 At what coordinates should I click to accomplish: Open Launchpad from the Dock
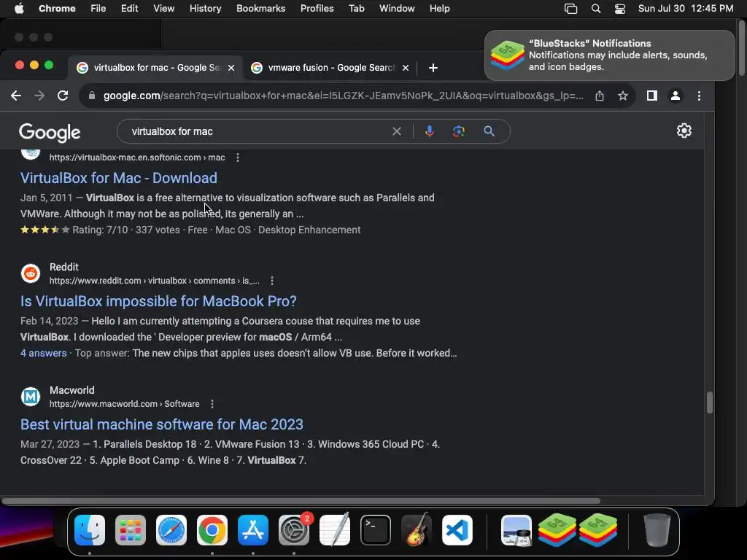coord(131,530)
